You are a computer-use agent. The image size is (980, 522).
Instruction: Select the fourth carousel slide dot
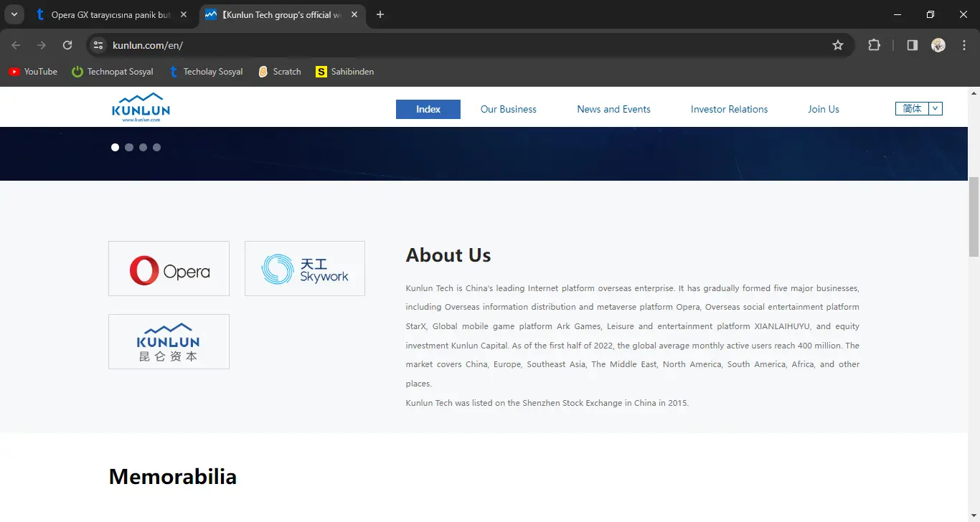tap(157, 147)
